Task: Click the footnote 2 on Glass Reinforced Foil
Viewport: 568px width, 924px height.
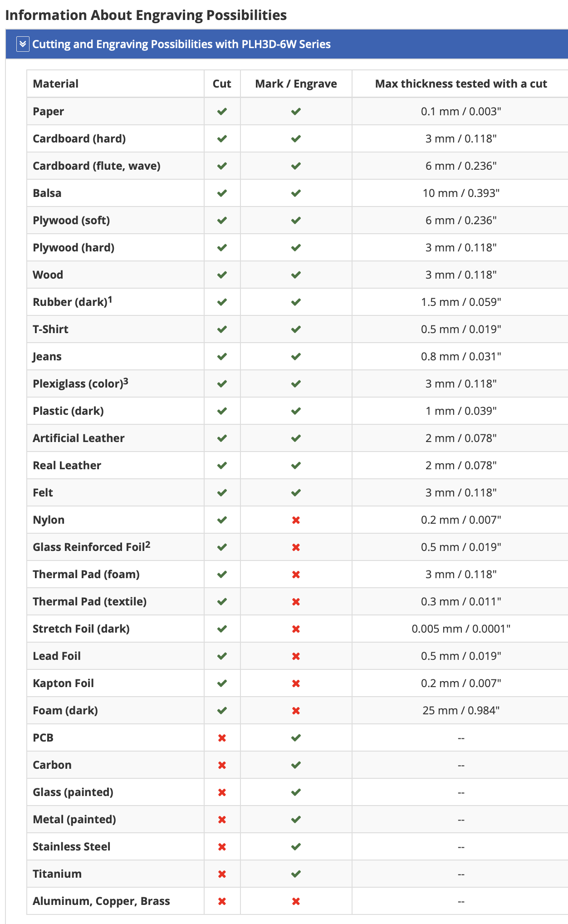Action: 148,545
